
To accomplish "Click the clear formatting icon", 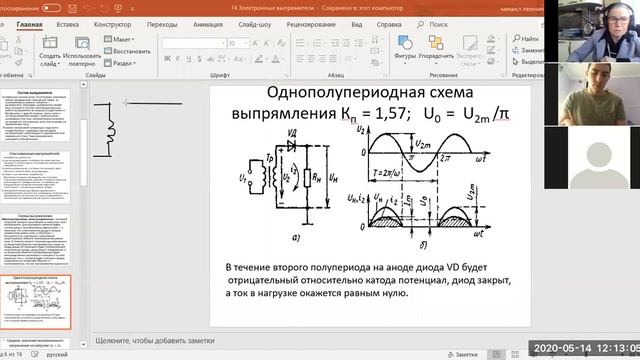I will (281, 43).
